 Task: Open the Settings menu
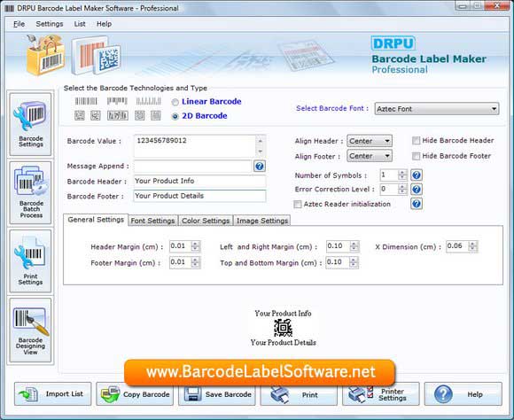pos(50,24)
